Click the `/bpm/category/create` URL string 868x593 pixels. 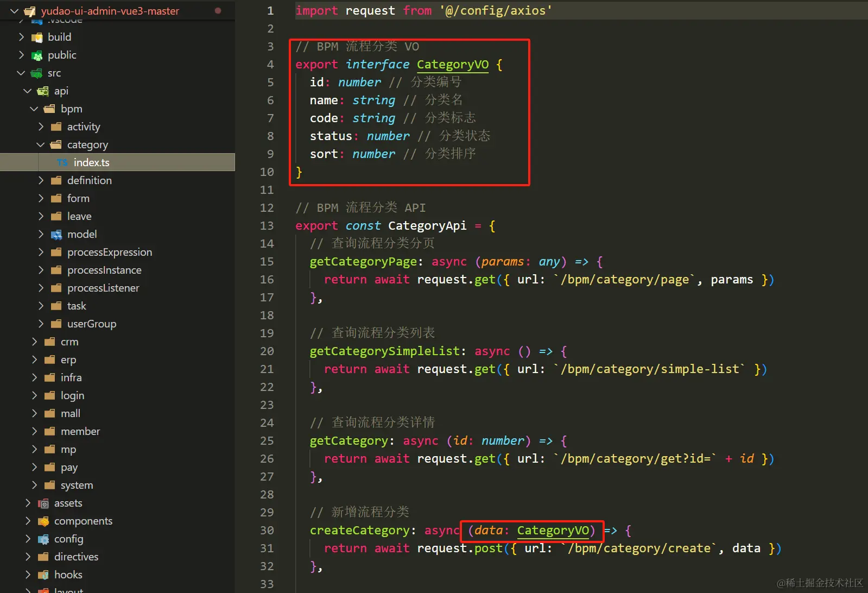point(639,548)
